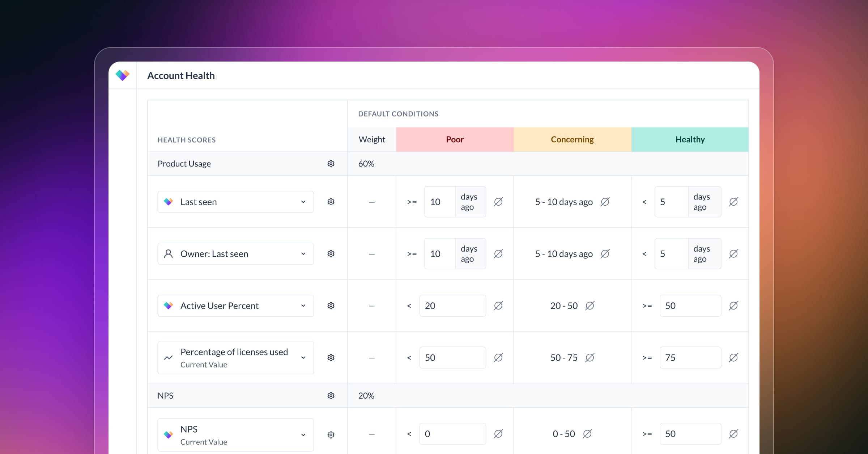This screenshot has width=868, height=454.
Task: Click gear icon in NPS Current Value row
Action: click(331, 435)
